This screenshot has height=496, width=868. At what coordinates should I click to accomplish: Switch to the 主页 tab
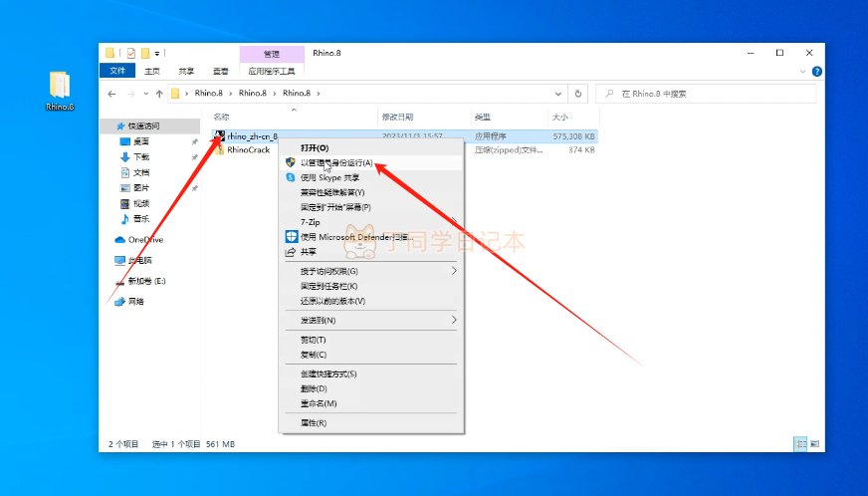[152, 71]
